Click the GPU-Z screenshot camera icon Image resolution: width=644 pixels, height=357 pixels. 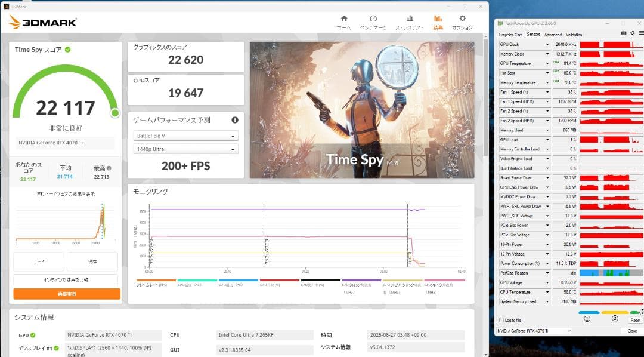pos(623,33)
